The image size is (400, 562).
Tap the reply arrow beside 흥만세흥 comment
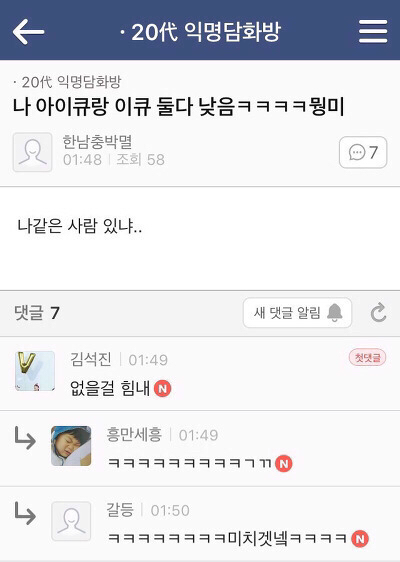pos(25,438)
